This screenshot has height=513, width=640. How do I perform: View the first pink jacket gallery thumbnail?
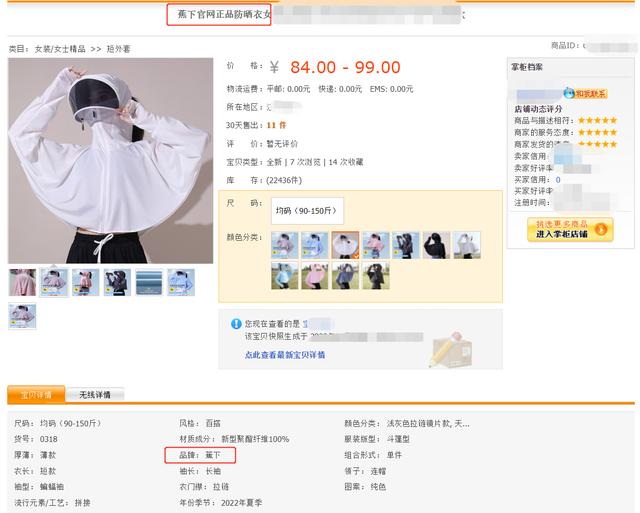point(22,282)
